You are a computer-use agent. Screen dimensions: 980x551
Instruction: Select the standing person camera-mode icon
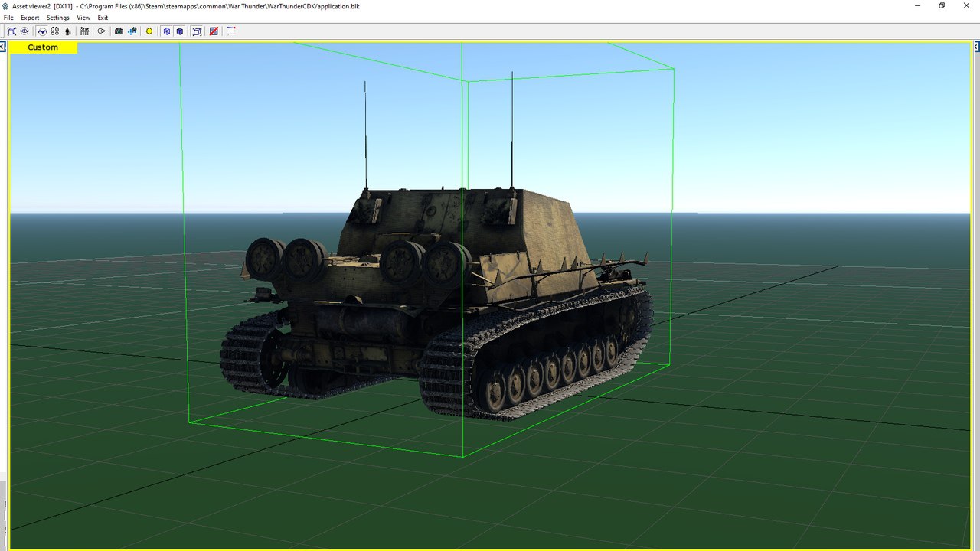(67, 31)
